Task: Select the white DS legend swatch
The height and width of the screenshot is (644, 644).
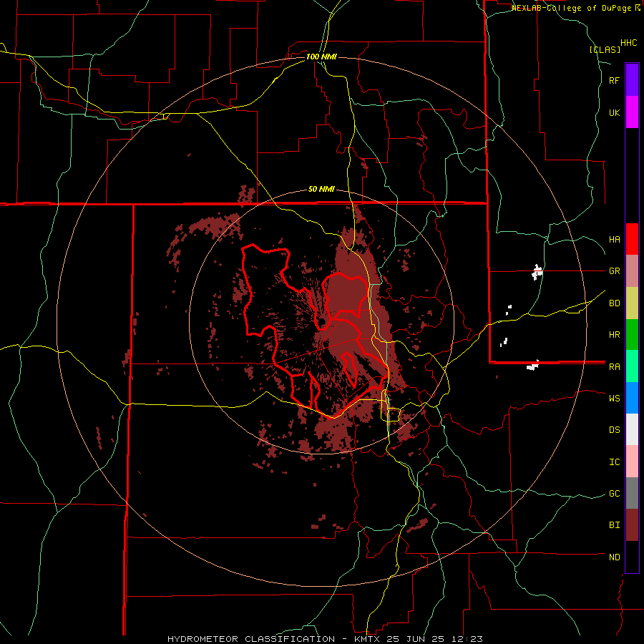Action: [x=632, y=429]
